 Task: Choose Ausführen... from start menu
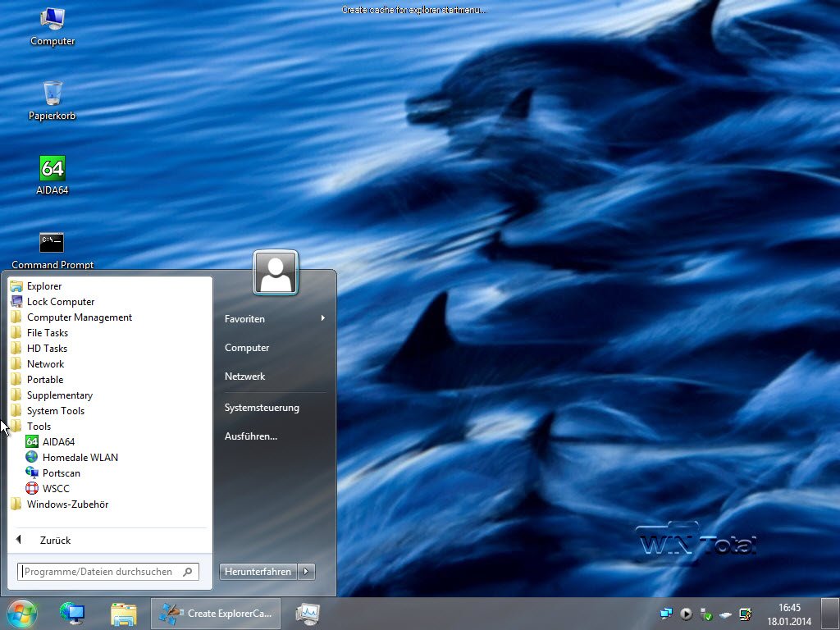251,436
